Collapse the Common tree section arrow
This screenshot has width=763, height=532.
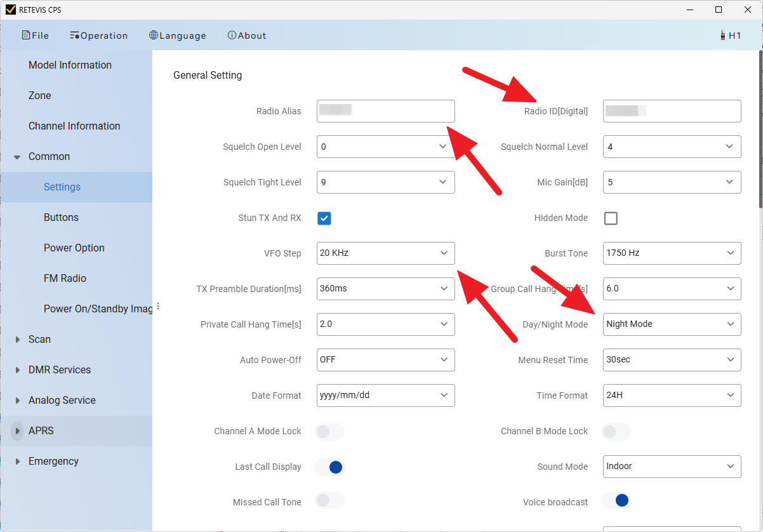pyautogui.click(x=17, y=157)
